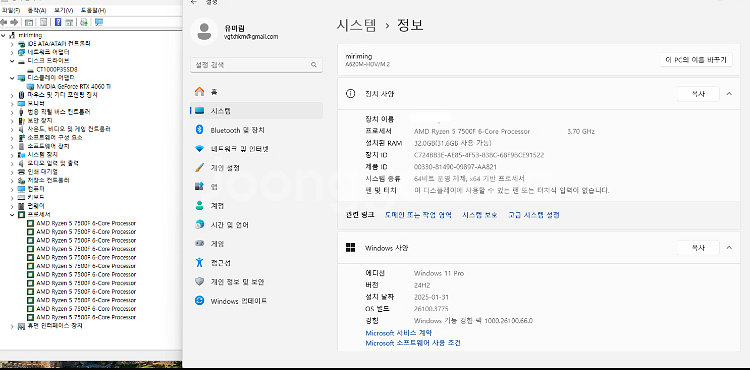Select 시스템 (System) in Settings sidebar
This screenshot has width=750, height=370.
256,110
